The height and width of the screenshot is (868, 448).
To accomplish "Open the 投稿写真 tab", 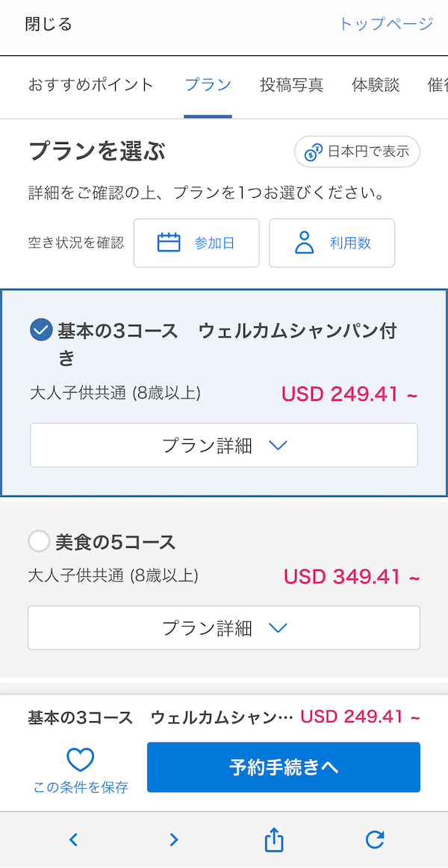I will pyautogui.click(x=291, y=85).
